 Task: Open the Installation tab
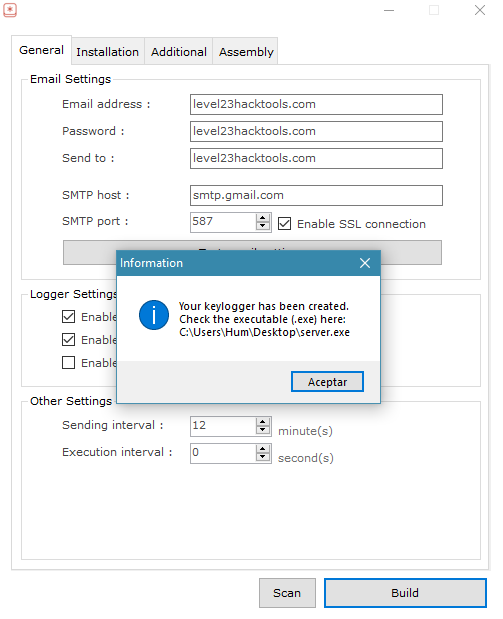coord(108,52)
